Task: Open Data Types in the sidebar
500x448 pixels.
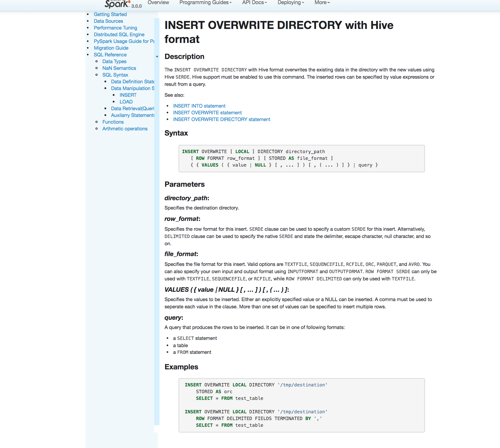Action: tap(114, 61)
